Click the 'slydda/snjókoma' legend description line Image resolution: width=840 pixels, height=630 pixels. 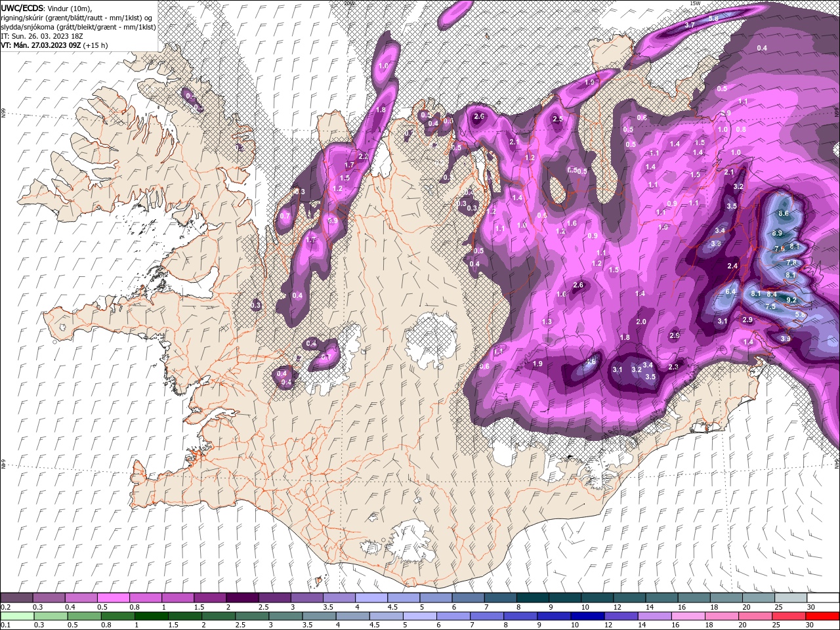pyautogui.click(x=78, y=27)
